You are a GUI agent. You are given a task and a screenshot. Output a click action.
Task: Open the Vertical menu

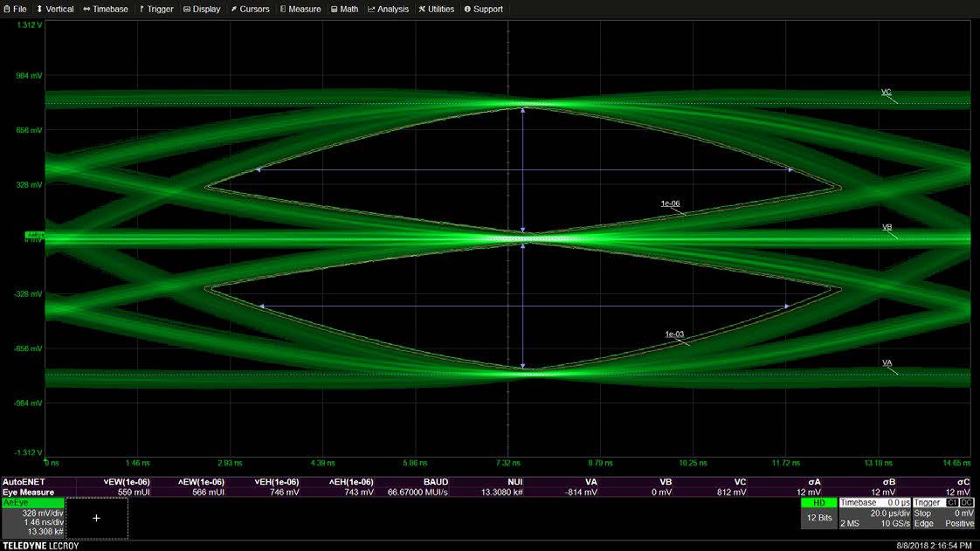click(x=55, y=9)
